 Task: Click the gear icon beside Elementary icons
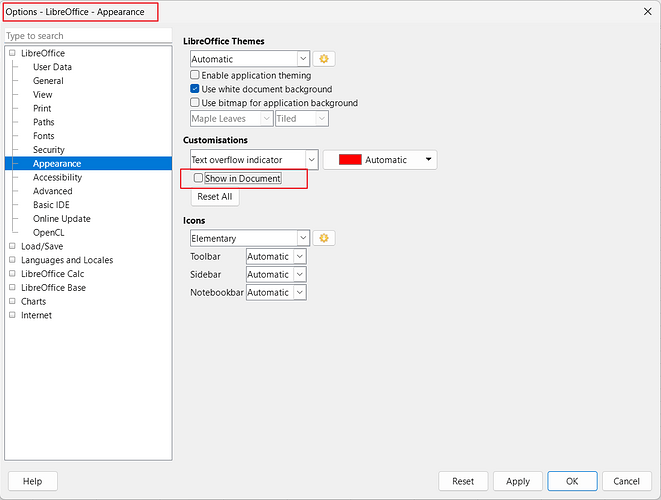click(324, 238)
